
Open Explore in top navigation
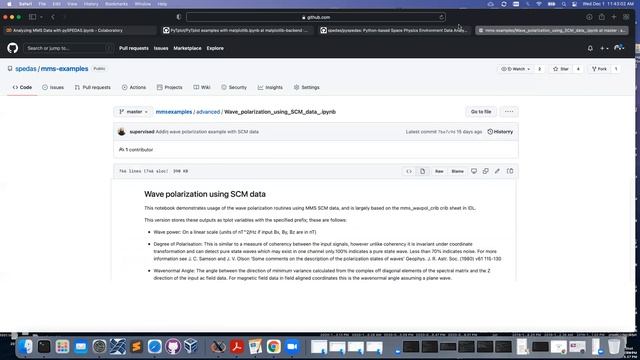(x=215, y=48)
